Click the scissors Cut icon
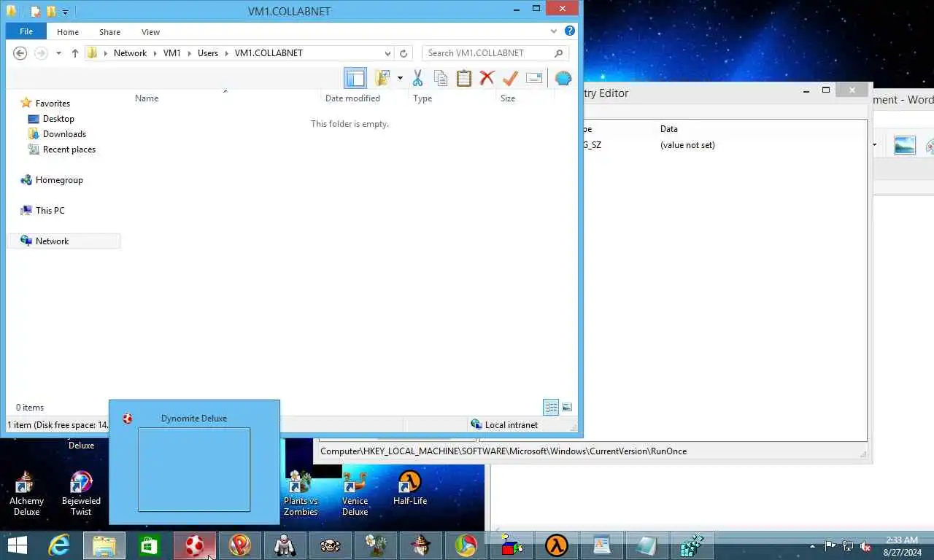Screen dimensions: 934x560 click(x=418, y=78)
